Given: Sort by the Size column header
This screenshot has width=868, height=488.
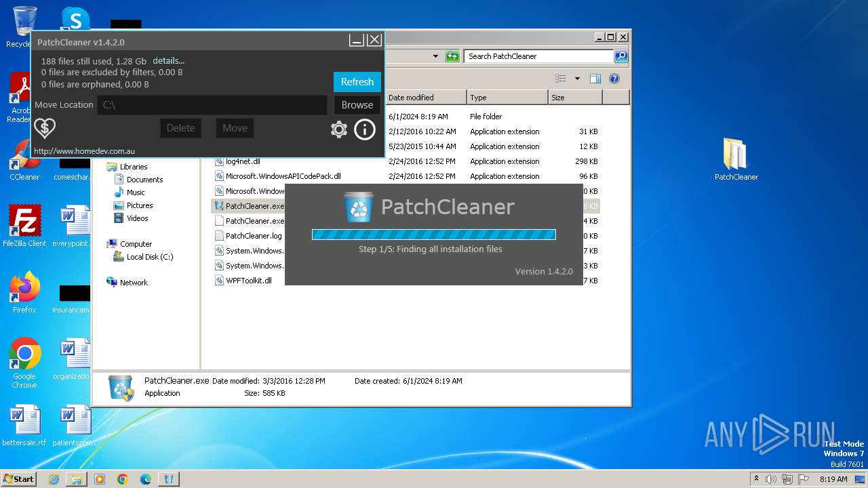Looking at the screenshot, I should point(575,98).
